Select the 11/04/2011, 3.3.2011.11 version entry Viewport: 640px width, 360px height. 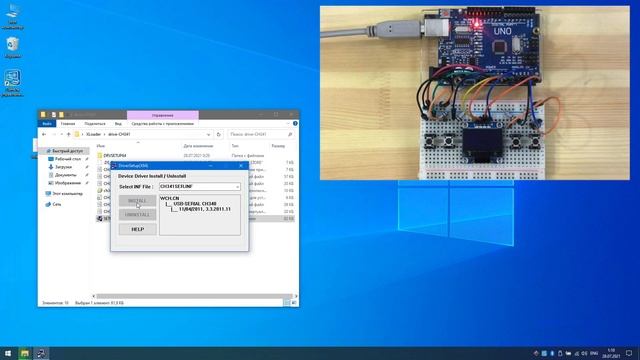coord(204,209)
